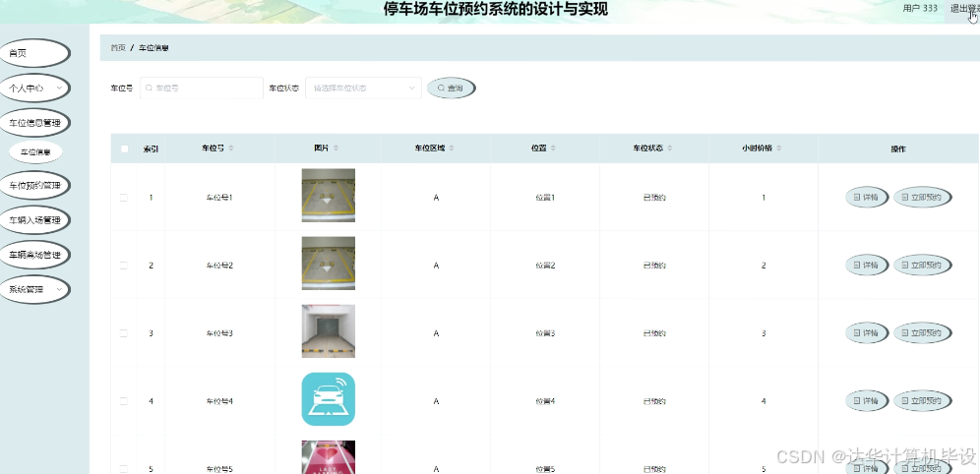Open the car icon thumbnail for 车位号4
The image size is (980, 474).
coord(328,399)
